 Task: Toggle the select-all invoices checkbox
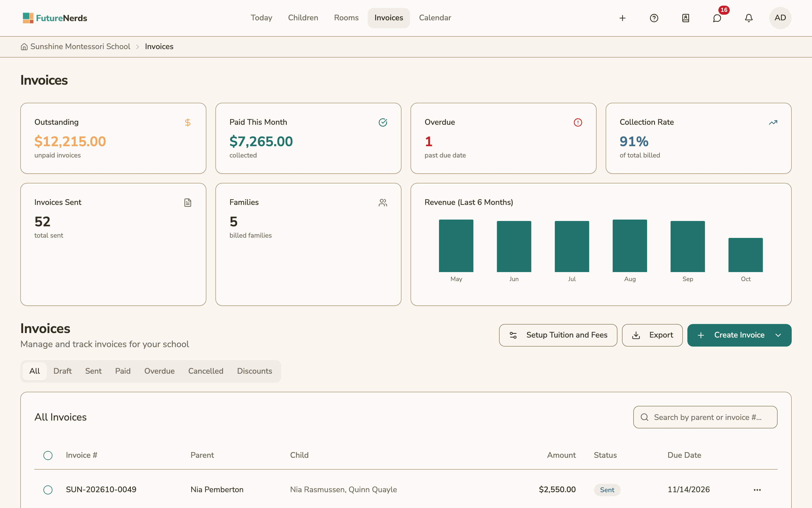(48, 455)
